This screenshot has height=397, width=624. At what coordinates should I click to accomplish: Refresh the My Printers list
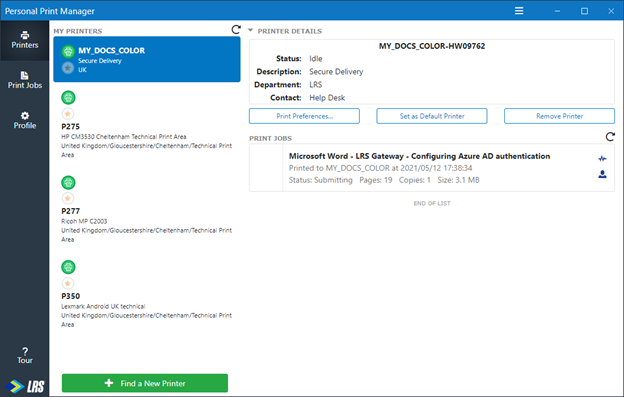click(236, 29)
